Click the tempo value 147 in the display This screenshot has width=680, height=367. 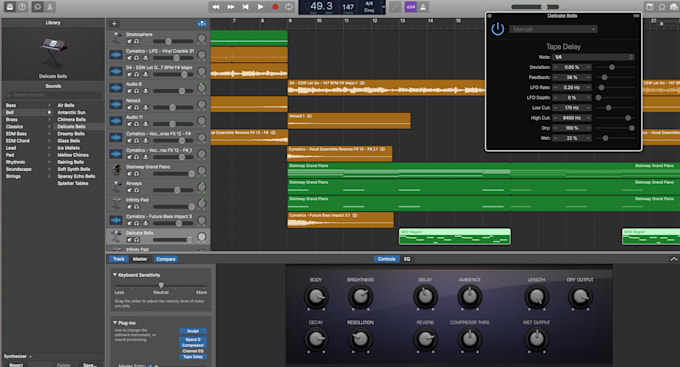348,7
